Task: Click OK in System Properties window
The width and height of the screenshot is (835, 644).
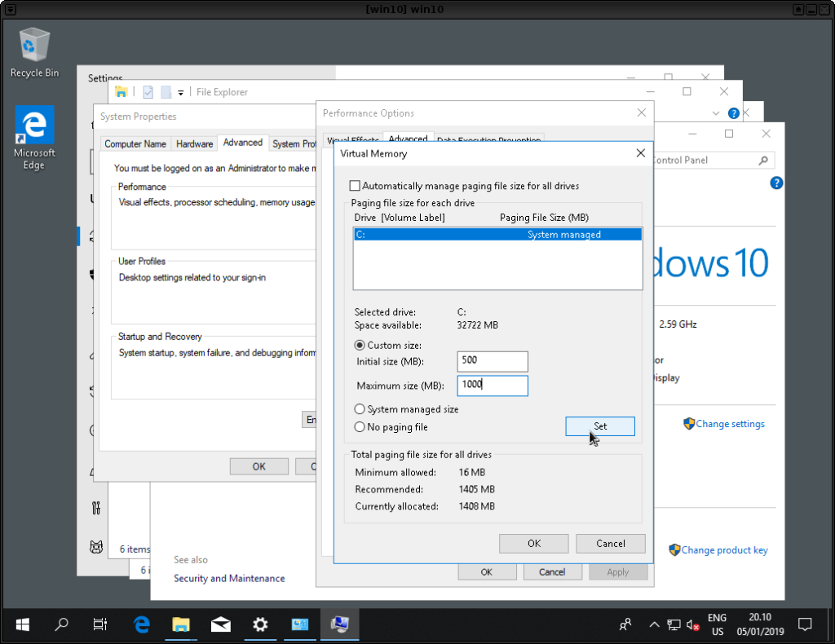Action: click(x=258, y=466)
